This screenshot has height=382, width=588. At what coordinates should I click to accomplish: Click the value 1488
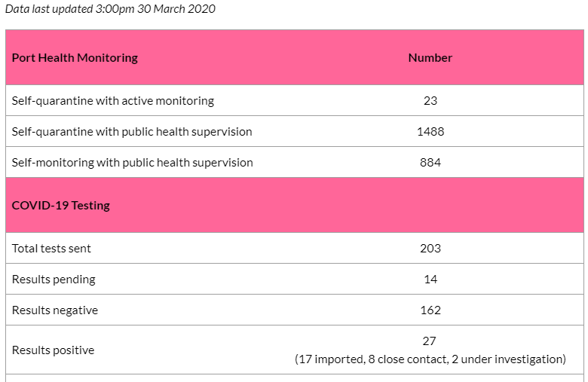(x=430, y=132)
